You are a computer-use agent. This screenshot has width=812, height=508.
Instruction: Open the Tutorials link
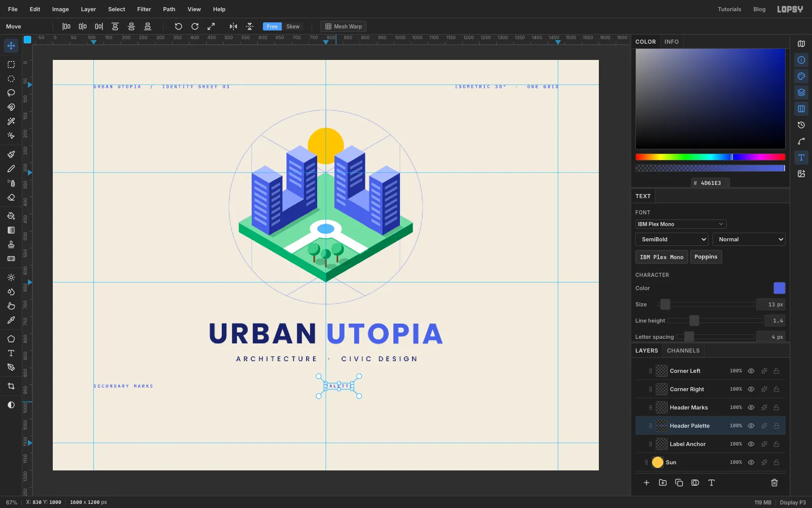[x=729, y=9]
